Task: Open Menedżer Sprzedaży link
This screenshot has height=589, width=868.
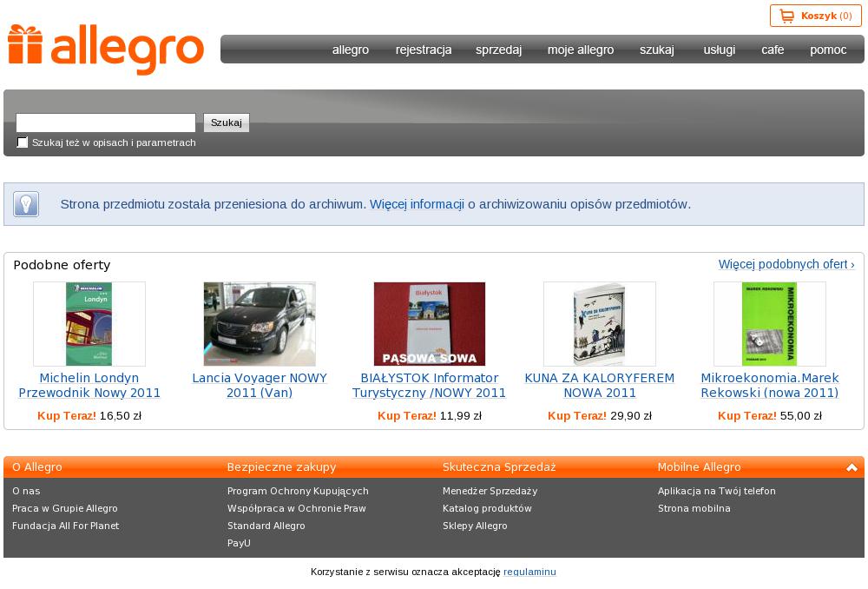Action: pos(490,491)
